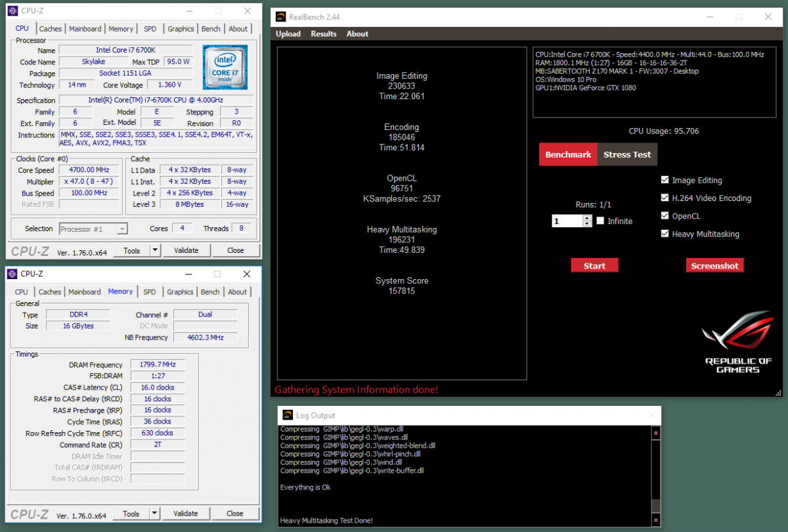Enable the Infinite runs checkbox

pos(600,221)
